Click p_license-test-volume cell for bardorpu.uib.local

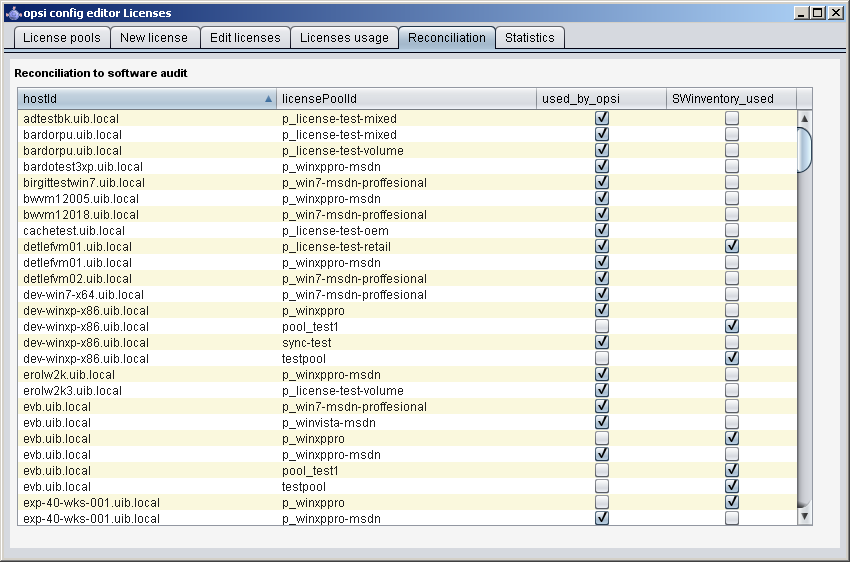click(407, 151)
